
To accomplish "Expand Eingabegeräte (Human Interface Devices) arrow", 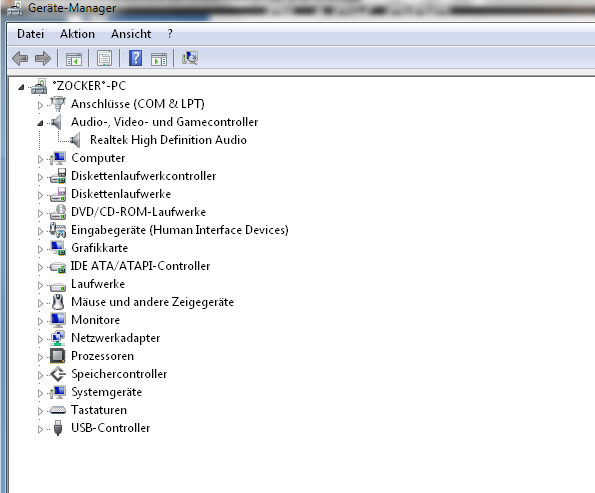I will coord(40,231).
